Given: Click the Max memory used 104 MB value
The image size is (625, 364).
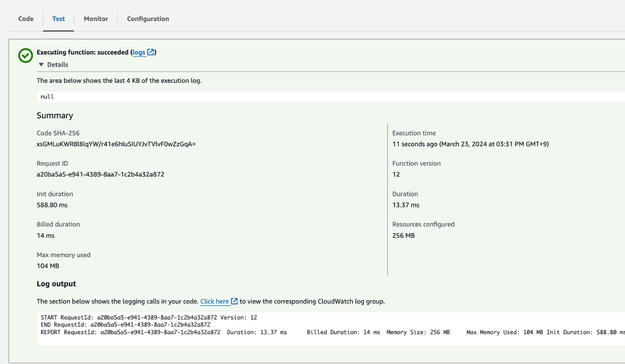Looking at the screenshot, I should (x=48, y=266).
